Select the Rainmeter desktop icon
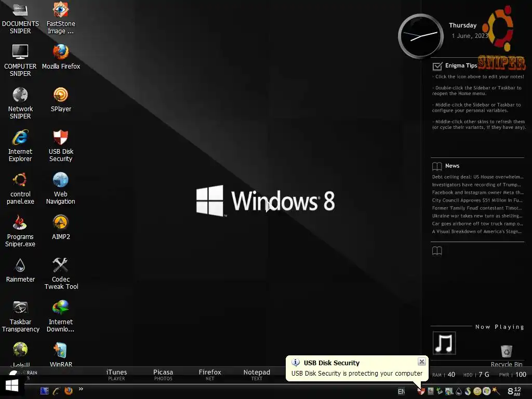The width and height of the screenshot is (532, 399). (x=20, y=270)
